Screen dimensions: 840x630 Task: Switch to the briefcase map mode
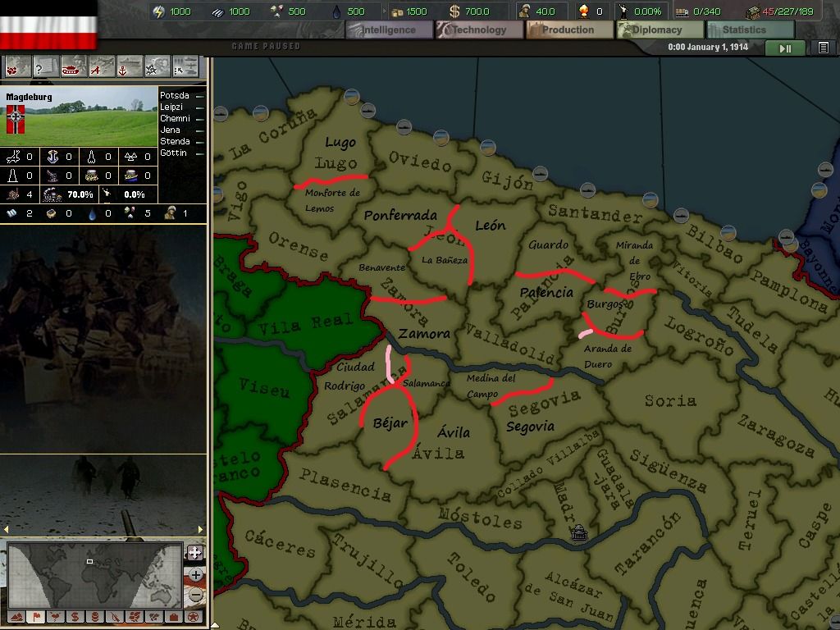(174, 617)
